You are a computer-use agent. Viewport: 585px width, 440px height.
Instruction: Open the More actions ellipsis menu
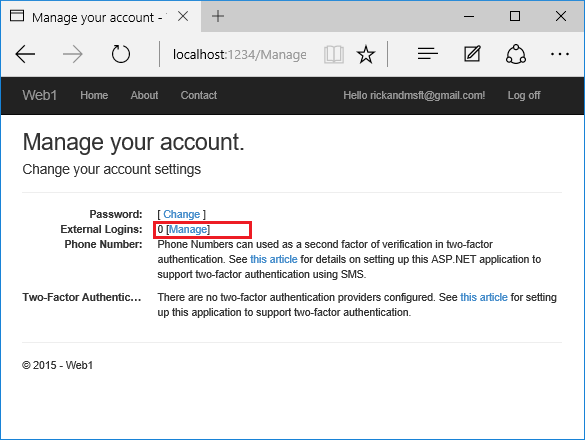click(x=560, y=54)
